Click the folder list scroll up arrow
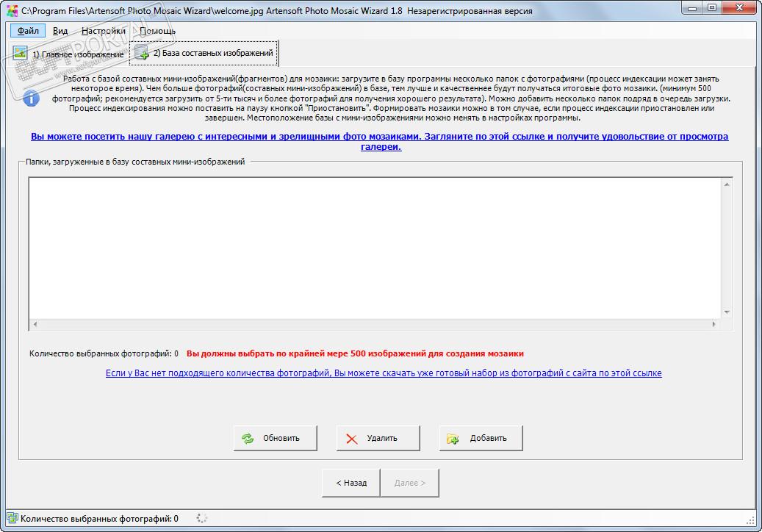This screenshot has width=762, height=532. click(727, 184)
